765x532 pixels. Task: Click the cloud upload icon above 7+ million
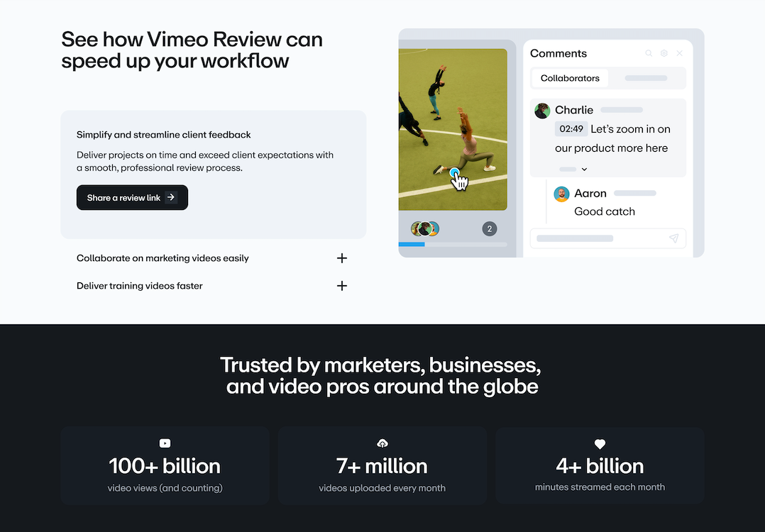[382, 443]
